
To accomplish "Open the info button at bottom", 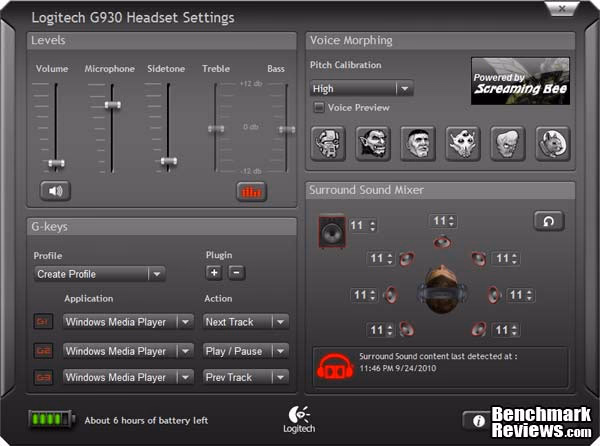I will coord(477,421).
